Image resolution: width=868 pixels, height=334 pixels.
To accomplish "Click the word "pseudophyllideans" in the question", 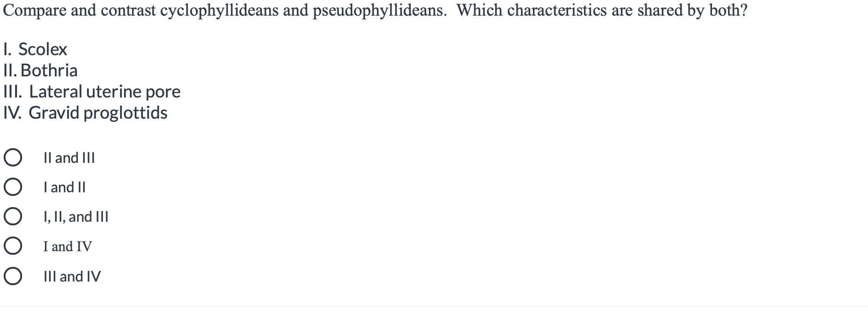I will coord(379,11).
